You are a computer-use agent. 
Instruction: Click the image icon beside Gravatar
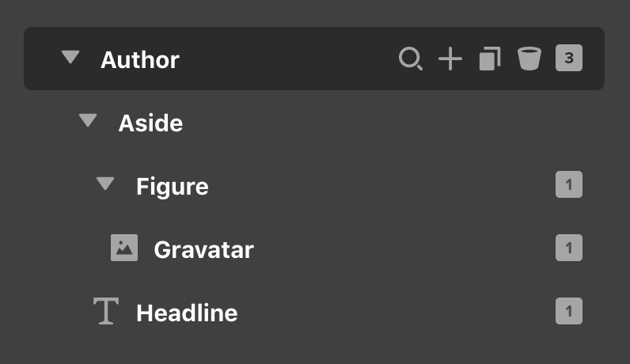tap(124, 248)
